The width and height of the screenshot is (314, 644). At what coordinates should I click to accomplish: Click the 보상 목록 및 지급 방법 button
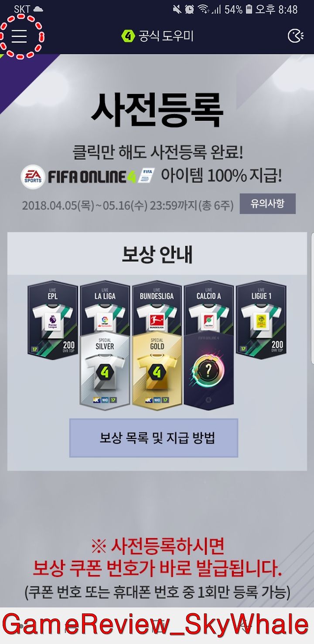(x=154, y=438)
